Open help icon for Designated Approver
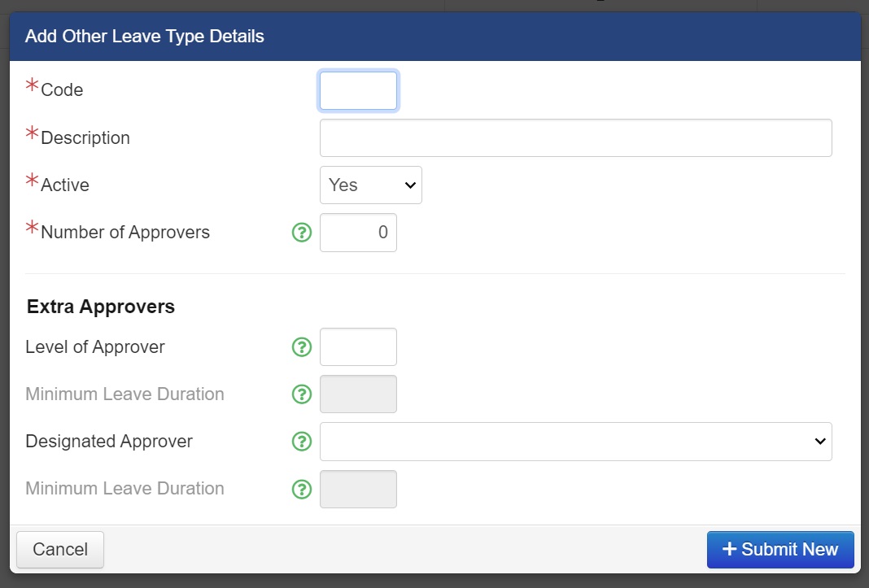 click(302, 442)
